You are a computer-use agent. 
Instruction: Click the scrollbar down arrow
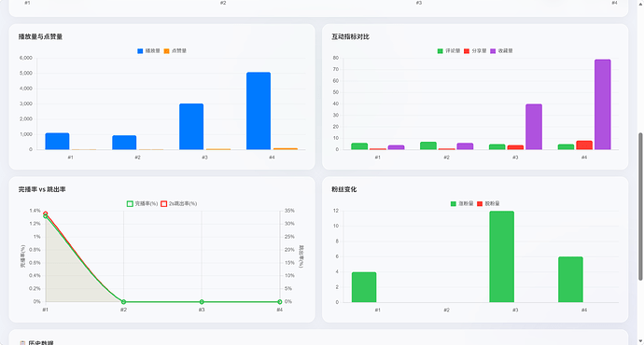coord(640,341)
